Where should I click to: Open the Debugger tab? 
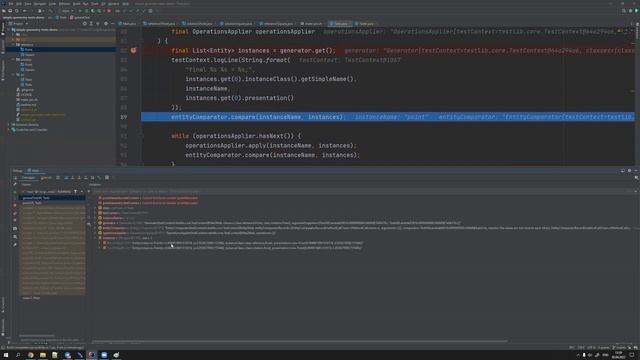pos(29,178)
